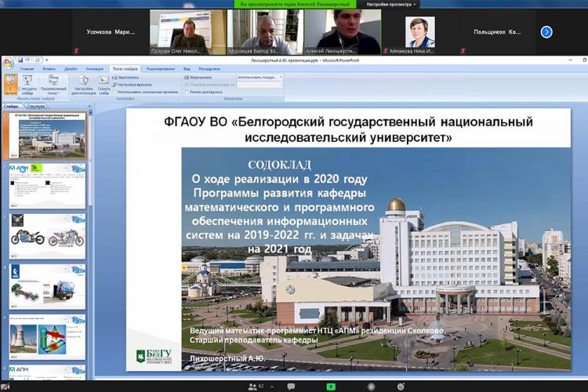Screen dimensions: 588x392
Task: Open the custom slideshow dropdown (Произвольный показ)
Action: click(53, 85)
